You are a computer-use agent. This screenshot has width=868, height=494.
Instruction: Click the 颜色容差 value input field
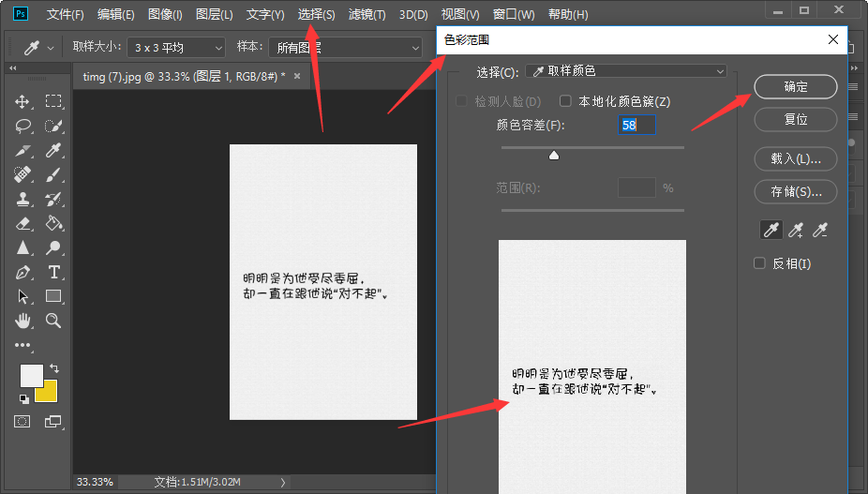pos(636,125)
